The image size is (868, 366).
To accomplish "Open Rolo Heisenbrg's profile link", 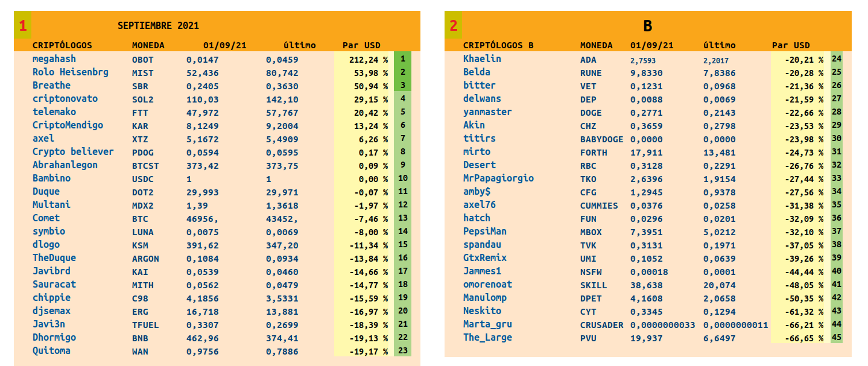I will (x=71, y=72).
